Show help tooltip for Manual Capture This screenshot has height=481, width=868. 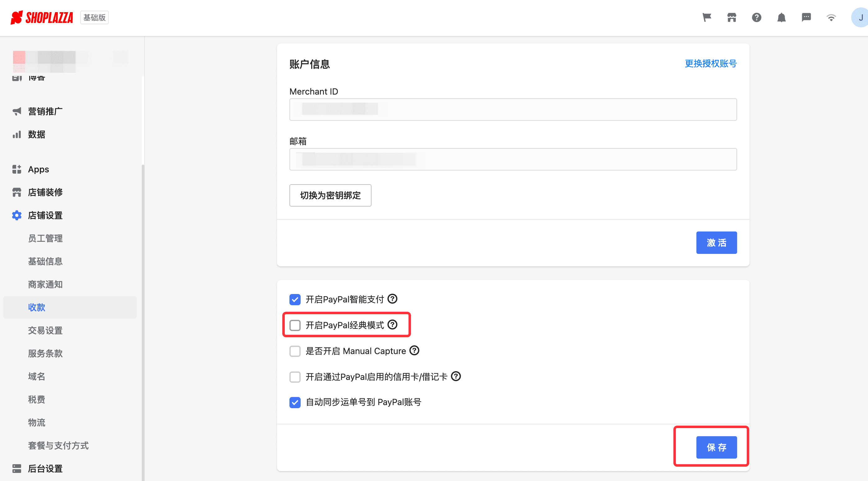414,350
